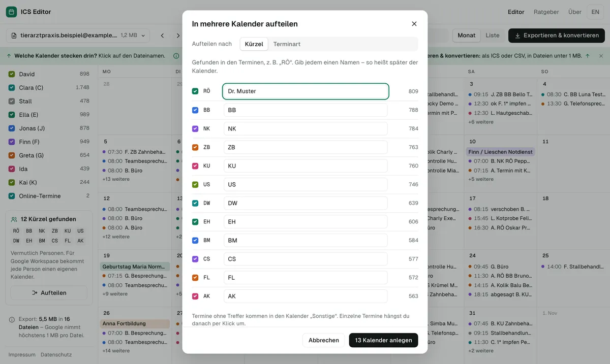Hide the Stall calendar in sidebar

click(x=12, y=101)
